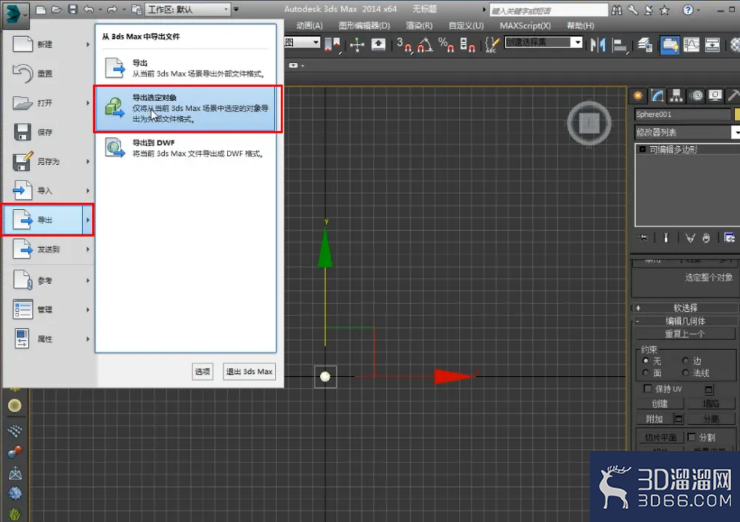
Task: Click the 选项 button in the menu
Action: [203, 371]
